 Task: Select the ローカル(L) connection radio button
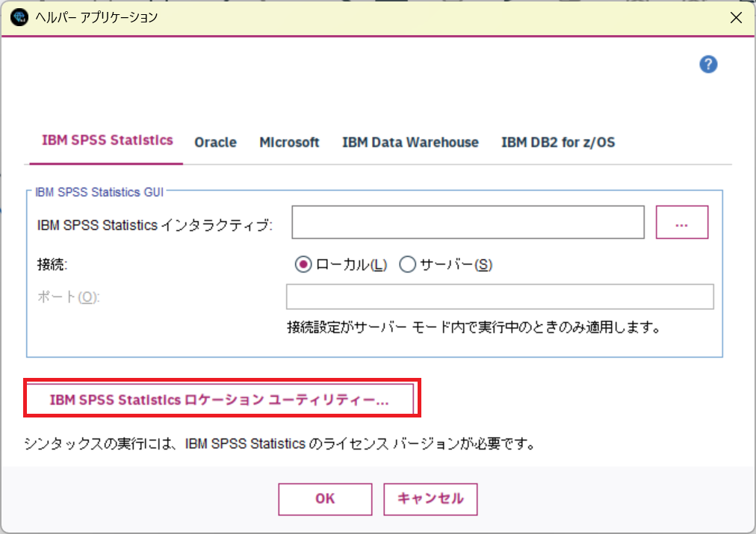point(303,264)
